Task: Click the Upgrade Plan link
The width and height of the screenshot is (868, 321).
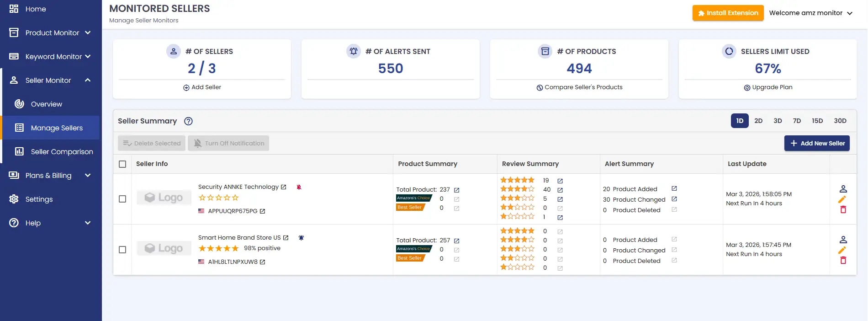Action: [x=768, y=87]
